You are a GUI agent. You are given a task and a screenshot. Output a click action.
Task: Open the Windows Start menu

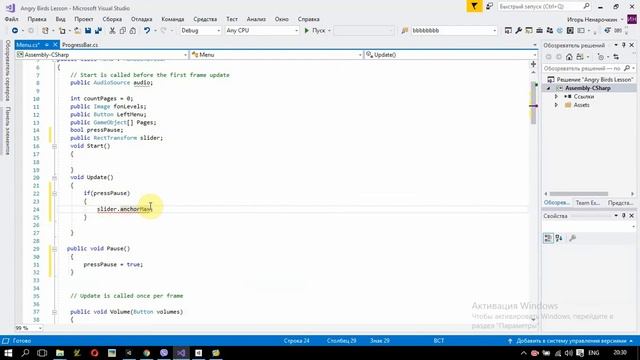coord(8,353)
